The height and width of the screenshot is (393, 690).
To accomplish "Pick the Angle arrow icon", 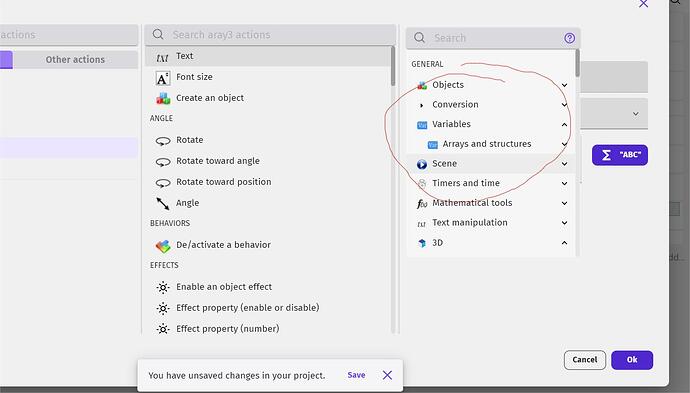I will (163, 203).
